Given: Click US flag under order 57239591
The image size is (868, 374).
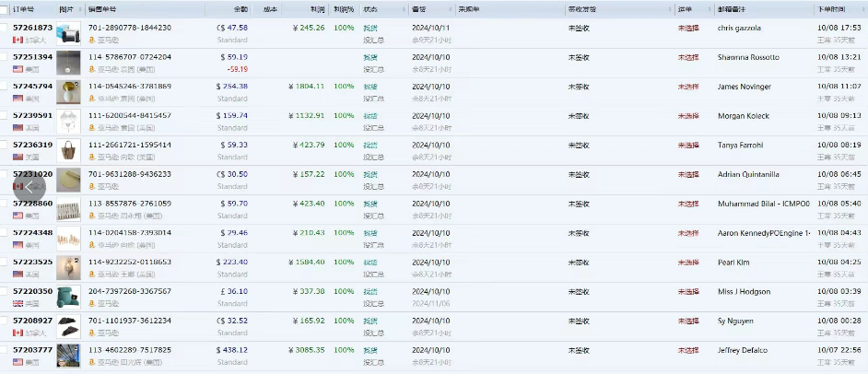Looking at the screenshot, I should coord(18,128).
